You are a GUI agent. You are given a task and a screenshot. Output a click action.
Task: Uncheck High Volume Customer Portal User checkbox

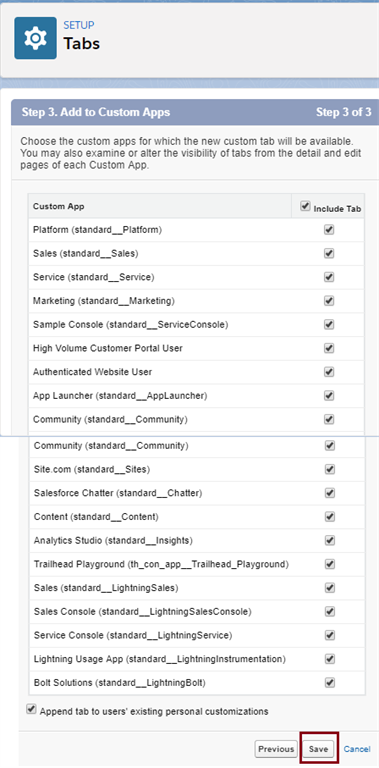pyautogui.click(x=329, y=348)
